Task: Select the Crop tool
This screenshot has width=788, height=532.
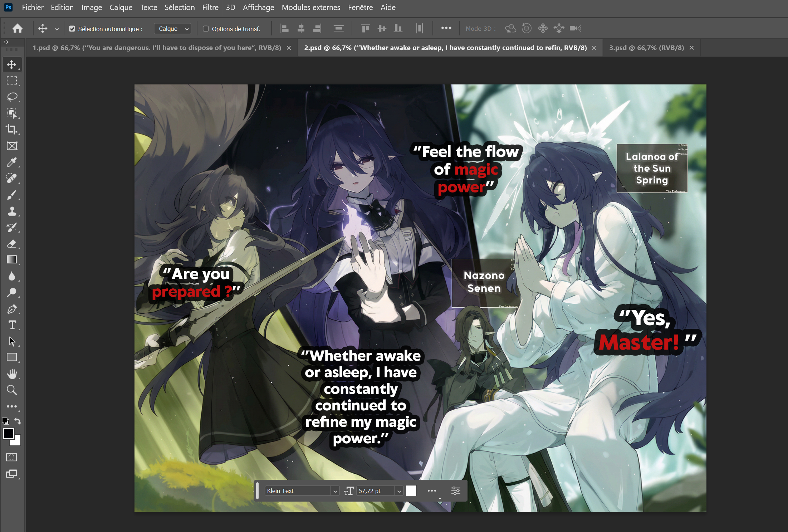Action: (x=11, y=129)
